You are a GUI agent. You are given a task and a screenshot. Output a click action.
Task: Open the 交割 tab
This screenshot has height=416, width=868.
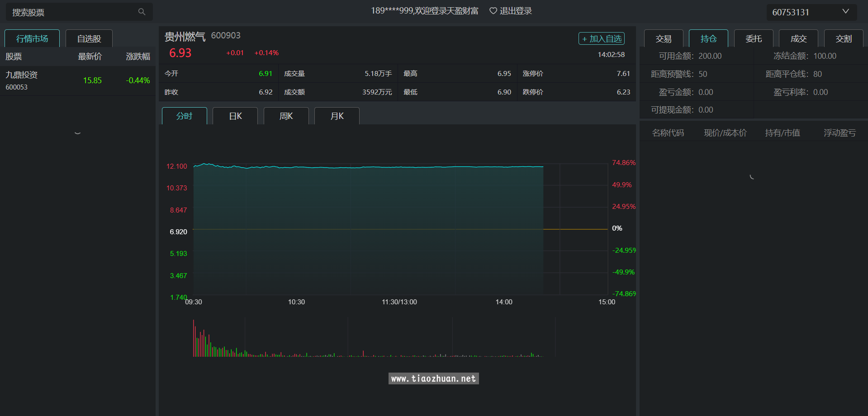pyautogui.click(x=844, y=39)
